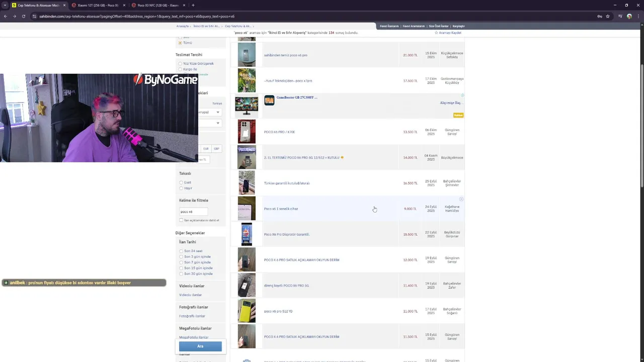Viewport: 644px width, 362px height.
Task: Click the İkinci El ve Sıfır breadcrumb link
Action: point(206,26)
